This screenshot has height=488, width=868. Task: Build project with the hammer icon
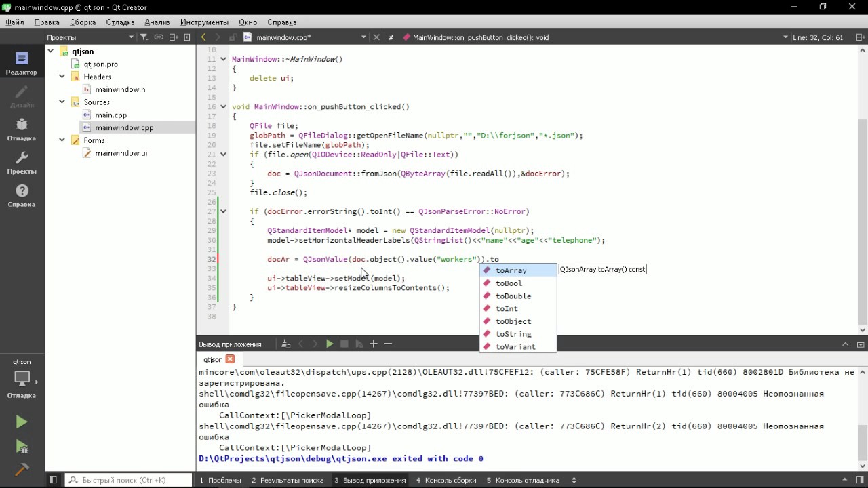click(22, 470)
